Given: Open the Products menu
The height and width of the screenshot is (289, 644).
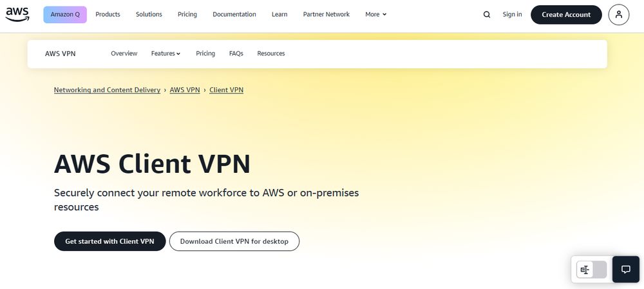Looking at the screenshot, I should [x=108, y=14].
